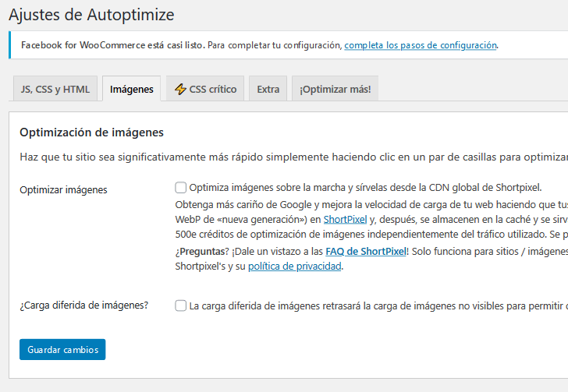Follow the completa los pasos de configuración link

click(421, 45)
